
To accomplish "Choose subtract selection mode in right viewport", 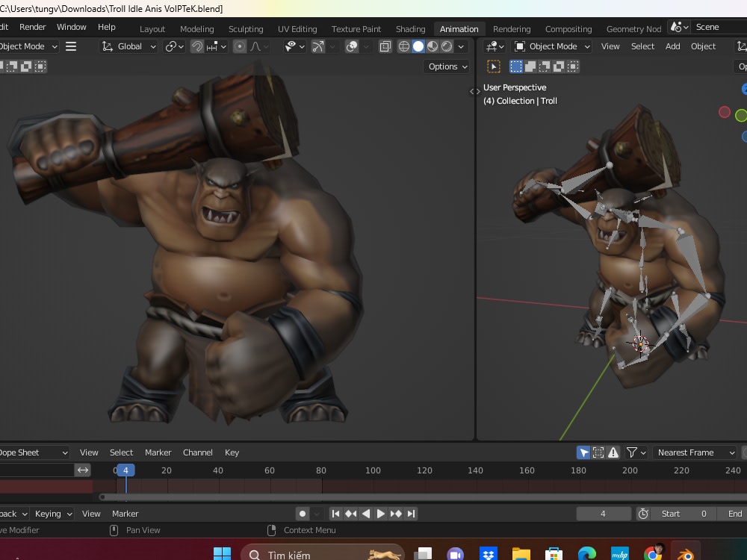I will 545,66.
